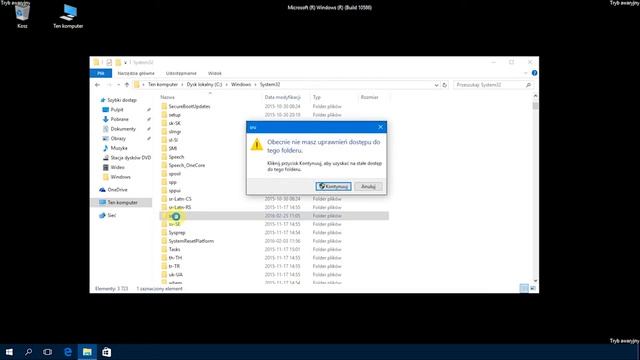This screenshot has width=640, height=360.
Task: Open the Windows Start menu
Action: [x=9, y=352]
